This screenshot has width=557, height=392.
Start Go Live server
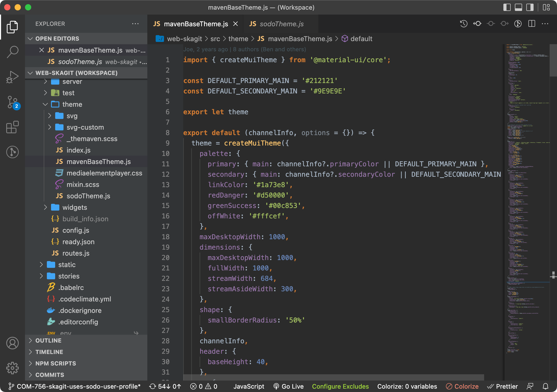[x=288, y=386]
